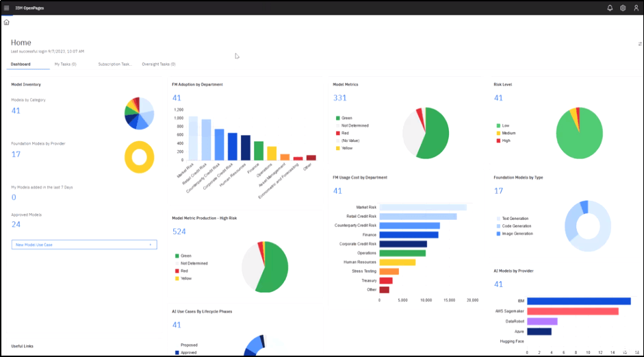Select the Dashboard tab
The height and width of the screenshot is (357, 644).
(21, 64)
